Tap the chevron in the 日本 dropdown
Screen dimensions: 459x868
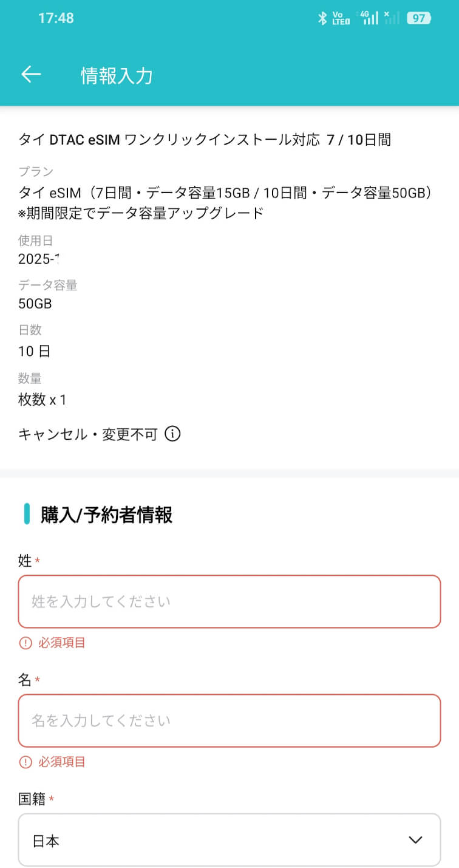(x=415, y=840)
